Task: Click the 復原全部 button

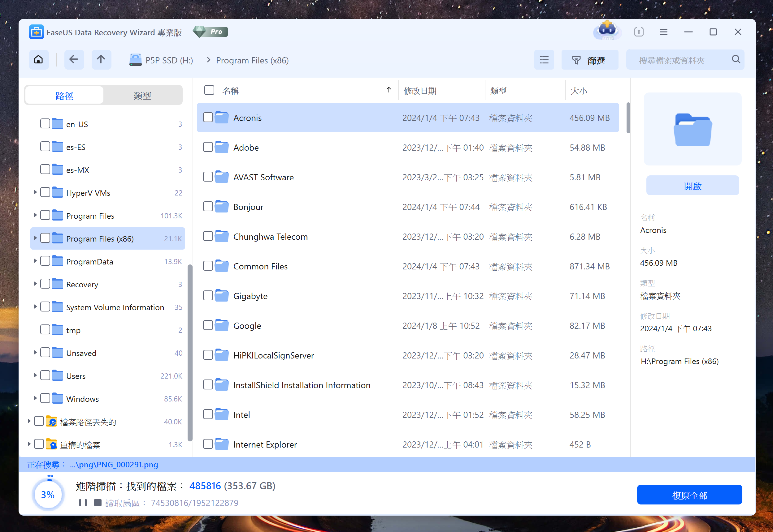Action: click(689, 495)
